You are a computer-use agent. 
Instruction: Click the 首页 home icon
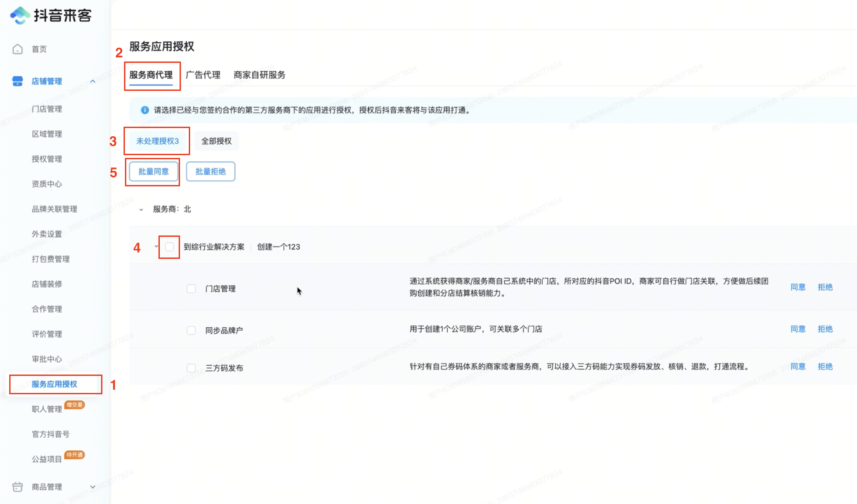[x=17, y=49]
